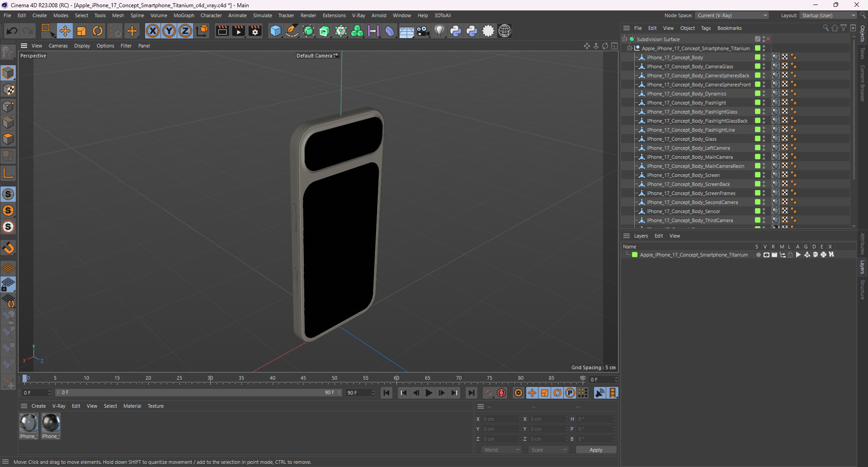Click green layer swatch of iPhone_17_Concept_Body
The width and height of the screenshot is (868, 467).
(757, 57)
